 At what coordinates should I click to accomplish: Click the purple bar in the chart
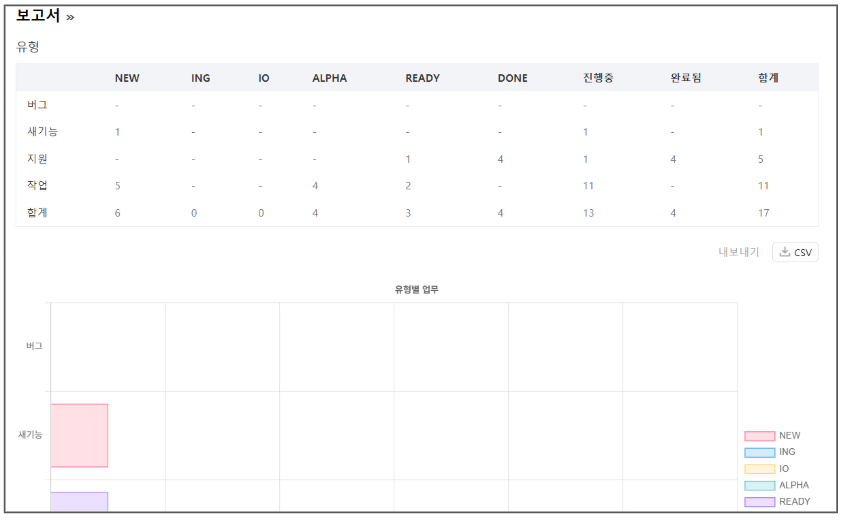(79, 501)
